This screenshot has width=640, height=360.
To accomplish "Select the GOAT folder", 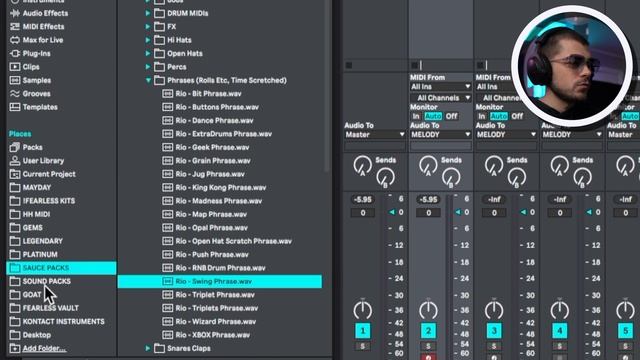I will click(25, 295).
